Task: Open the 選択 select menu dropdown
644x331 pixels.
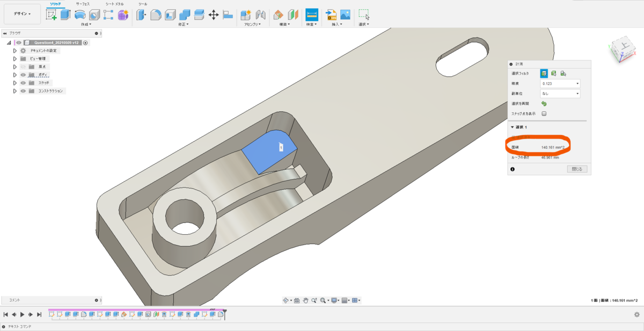Action: (x=364, y=24)
